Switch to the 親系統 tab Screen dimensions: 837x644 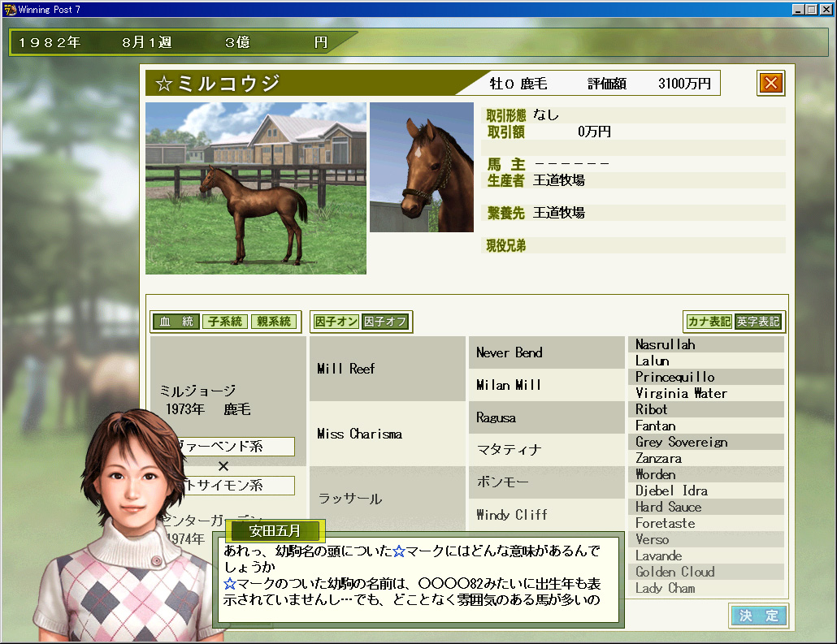click(x=273, y=322)
